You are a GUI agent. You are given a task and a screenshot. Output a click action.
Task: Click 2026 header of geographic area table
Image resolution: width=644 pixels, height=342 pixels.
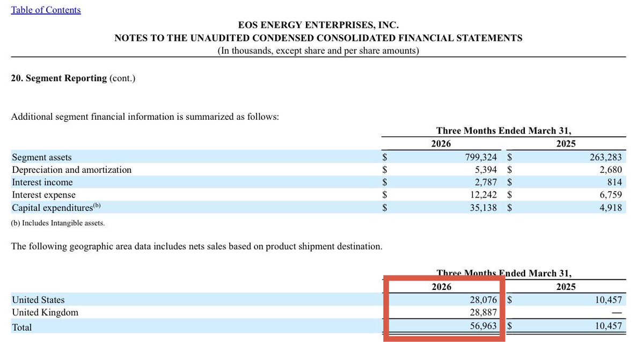441,287
